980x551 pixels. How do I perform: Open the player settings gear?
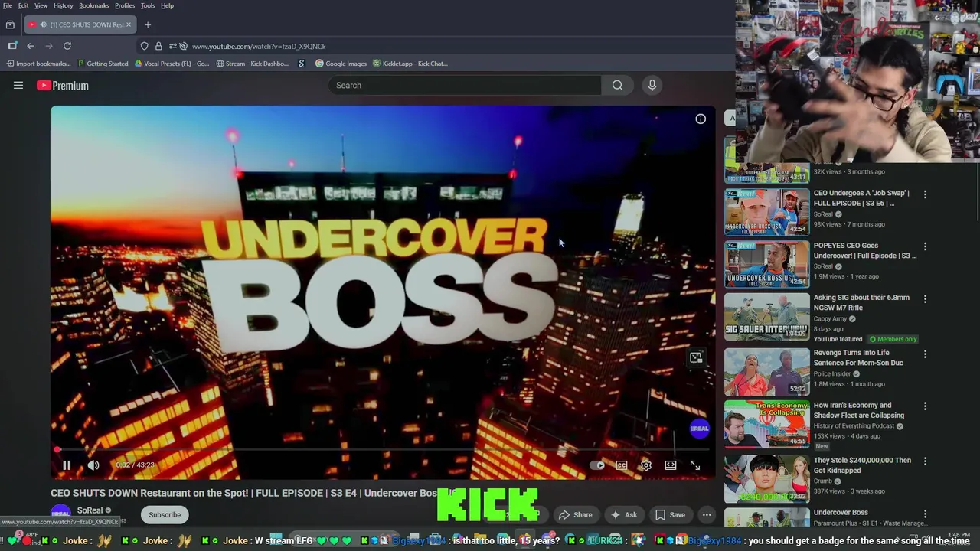(x=646, y=465)
